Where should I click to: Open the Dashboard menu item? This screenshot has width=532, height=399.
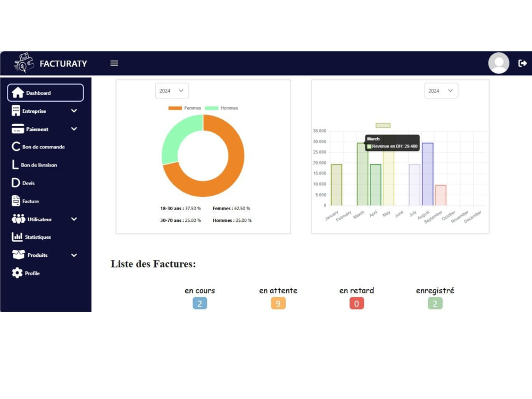tap(45, 93)
